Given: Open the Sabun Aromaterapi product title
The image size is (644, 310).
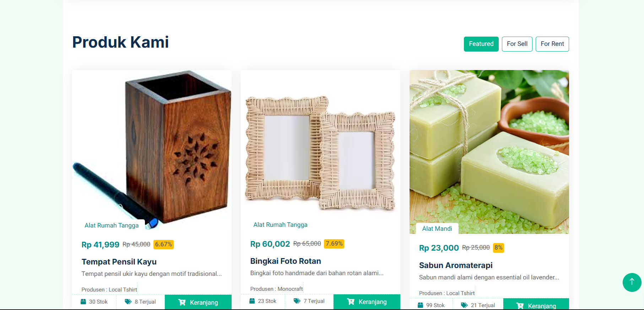Looking at the screenshot, I should [456, 265].
